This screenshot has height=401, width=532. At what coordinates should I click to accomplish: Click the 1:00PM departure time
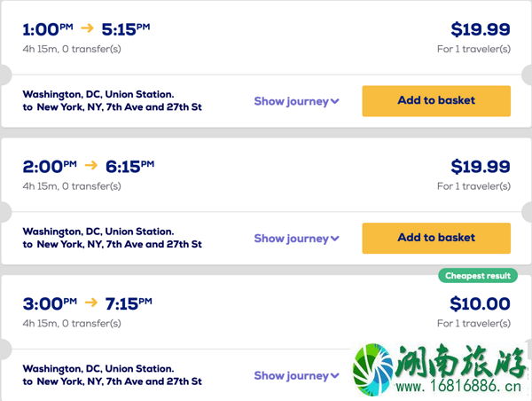click(x=48, y=29)
